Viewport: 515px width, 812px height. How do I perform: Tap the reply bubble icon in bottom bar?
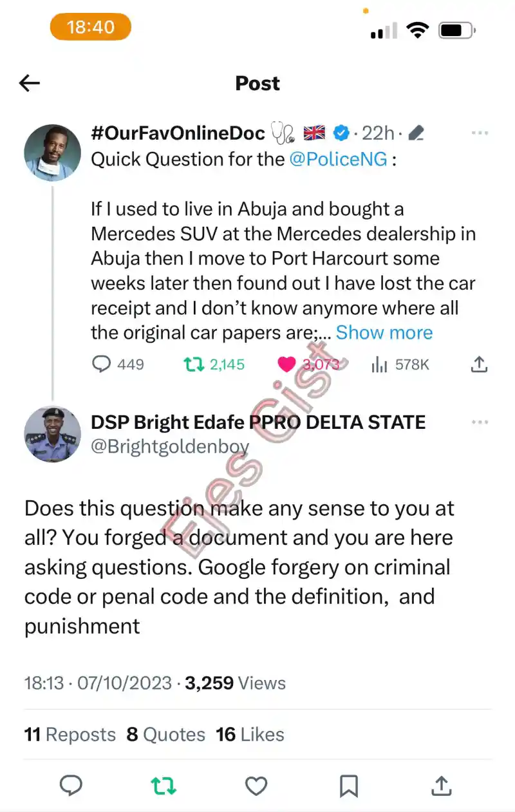click(71, 786)
